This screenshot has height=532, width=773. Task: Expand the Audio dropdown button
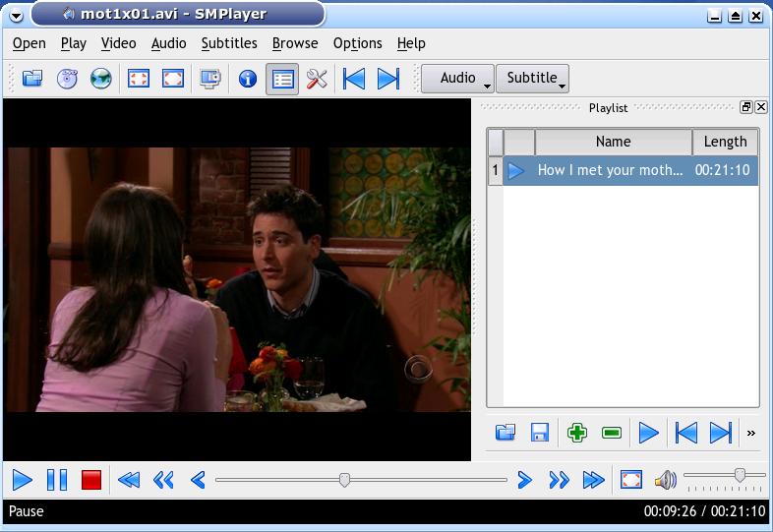tap(457, 79)
